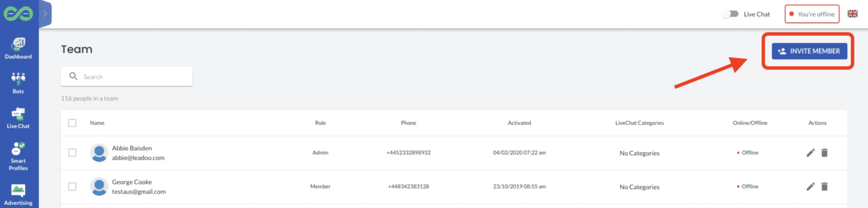Click the Leadoo infinity logo
The height and width of the screenshot is (208, 868).
[x=18, y=14]
